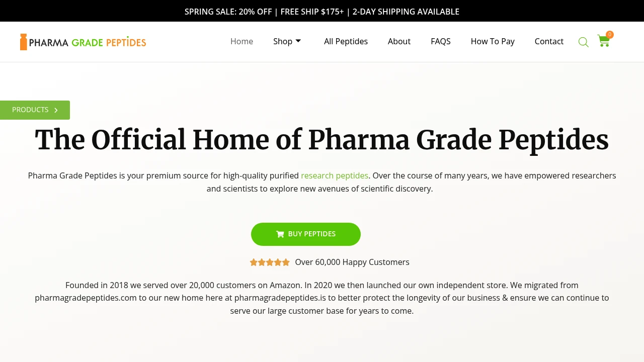Screen dimensions: 644x362
Task: Click the cart icon inside BUY PEPTIDES button
Action: tap(280, 234)
